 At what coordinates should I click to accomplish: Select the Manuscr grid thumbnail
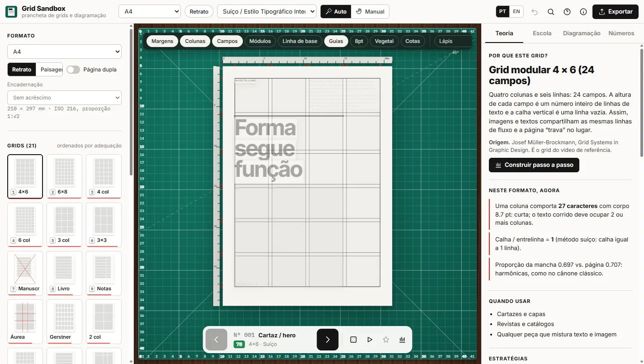(x=25, y=273)
